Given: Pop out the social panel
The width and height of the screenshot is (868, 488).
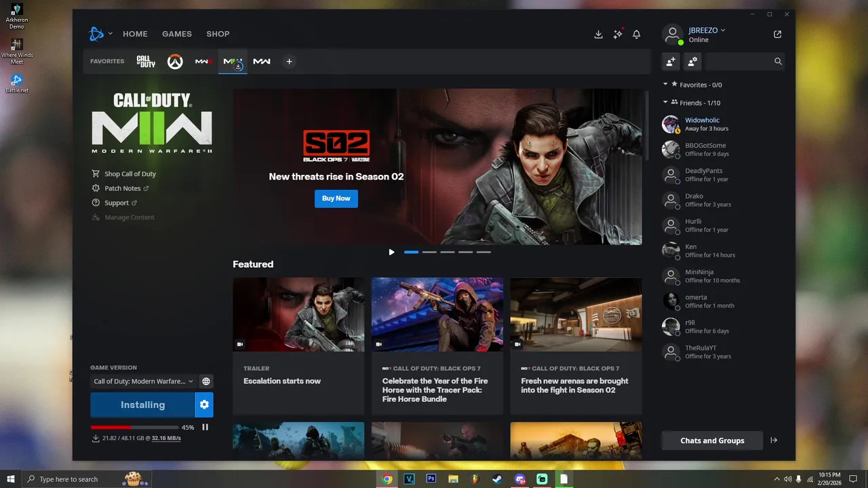Looking at the screenshot, I should tap(777, 34).
